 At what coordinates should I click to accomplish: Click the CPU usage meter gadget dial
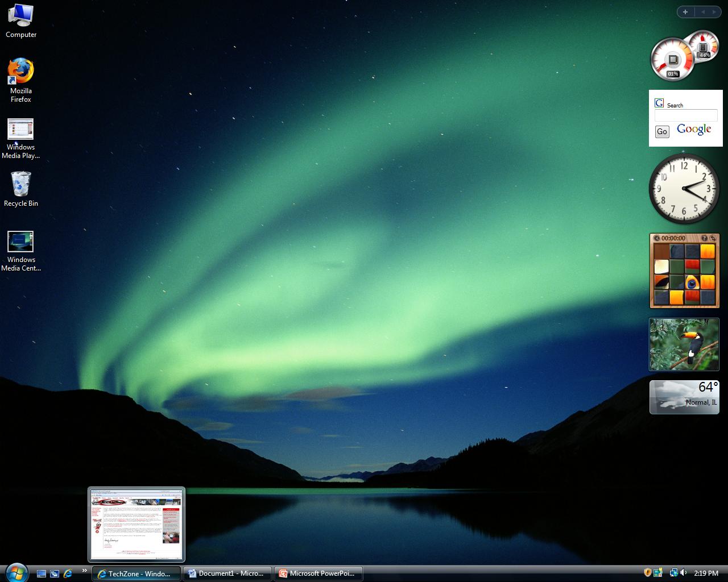coord(673,60)
